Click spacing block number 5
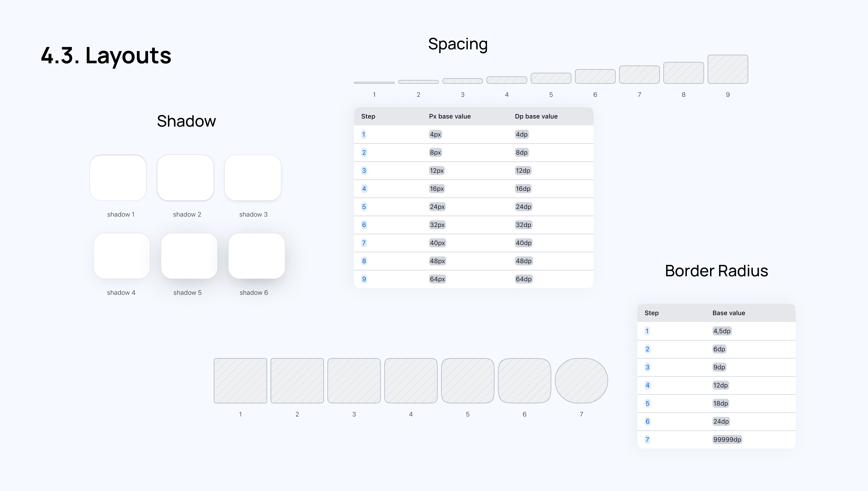The width and height of the screenshot is (868, 491). (x=551, y=78)
